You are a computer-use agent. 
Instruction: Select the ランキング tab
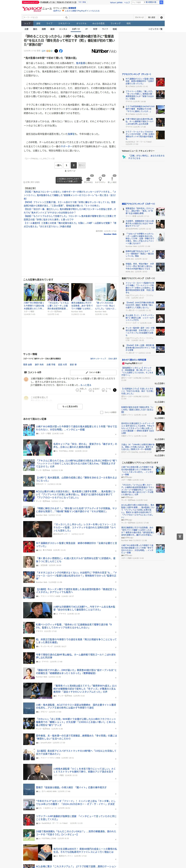(x=115, y=23)
